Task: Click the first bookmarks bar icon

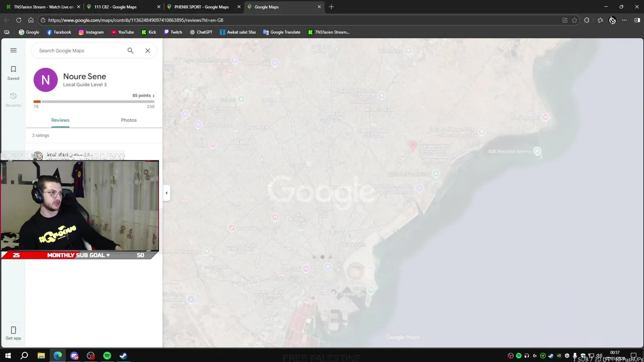Action: pos(7,32)
